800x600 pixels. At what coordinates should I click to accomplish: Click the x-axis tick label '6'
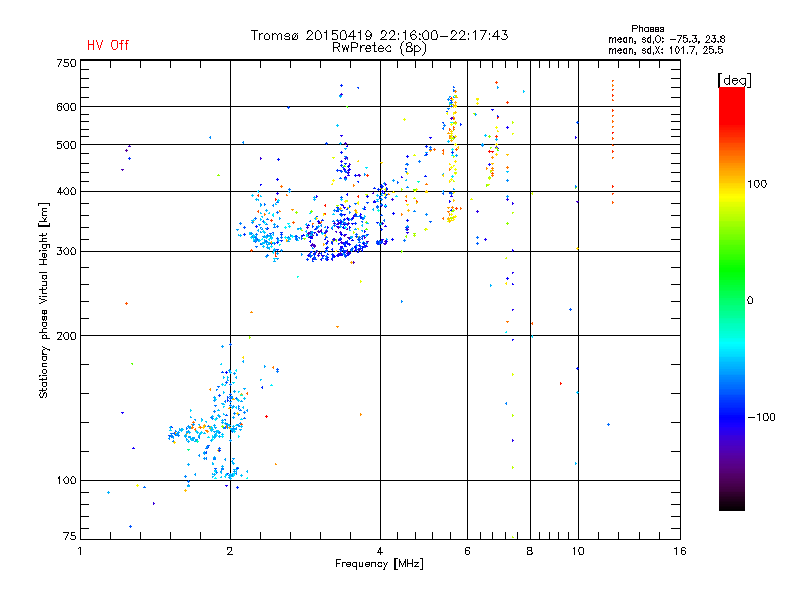467,551
